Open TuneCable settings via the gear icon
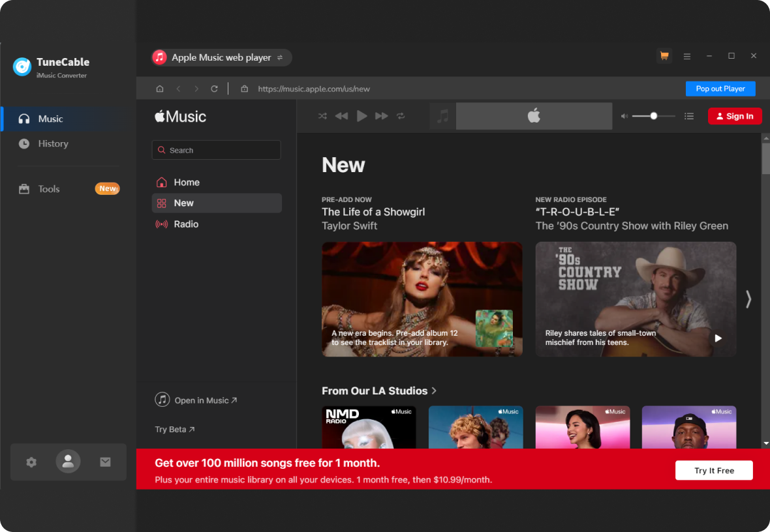This screenshot has width=770, height=532. (31, 462)
